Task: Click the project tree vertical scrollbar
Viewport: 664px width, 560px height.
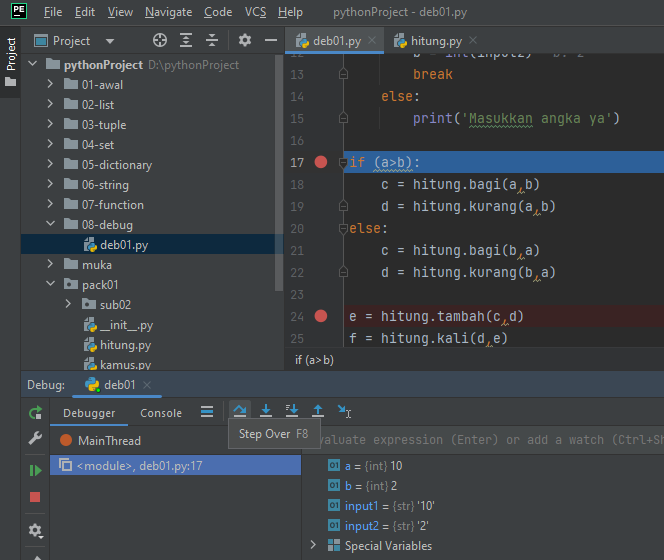Action: (x=278, y=174)
